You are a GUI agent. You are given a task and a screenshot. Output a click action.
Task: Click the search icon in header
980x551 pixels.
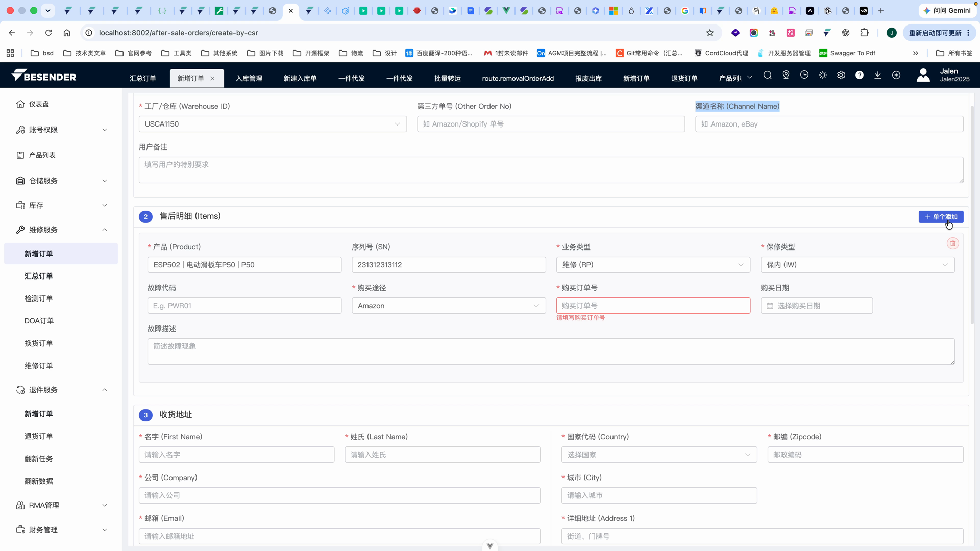pos(767,75)
